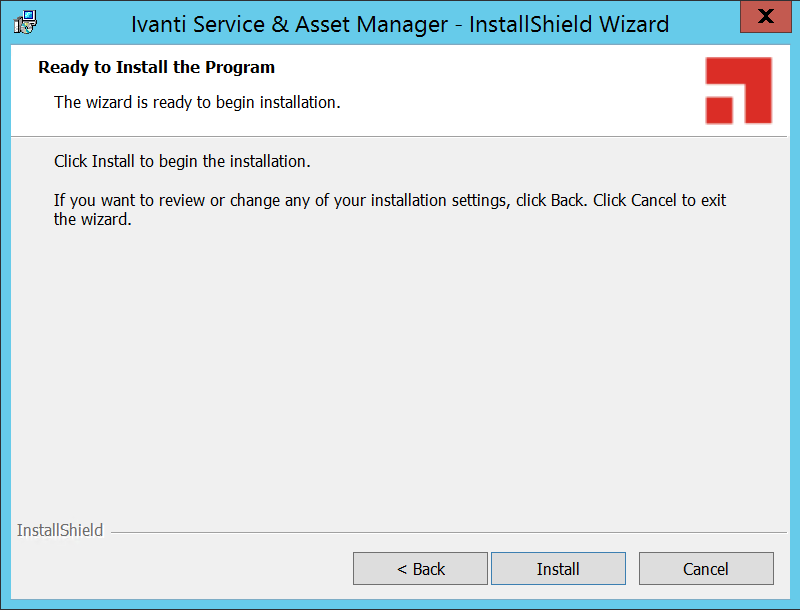The image size is (800, 610).
Task: Close the InstallShield Wizard window
Action: (765, 17)
